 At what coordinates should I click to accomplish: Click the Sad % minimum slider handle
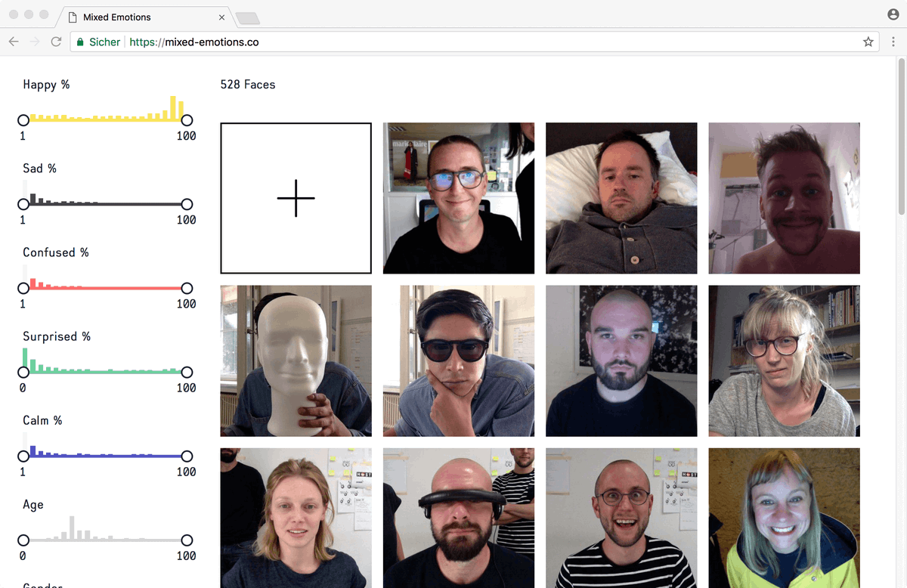coord(23,204)
